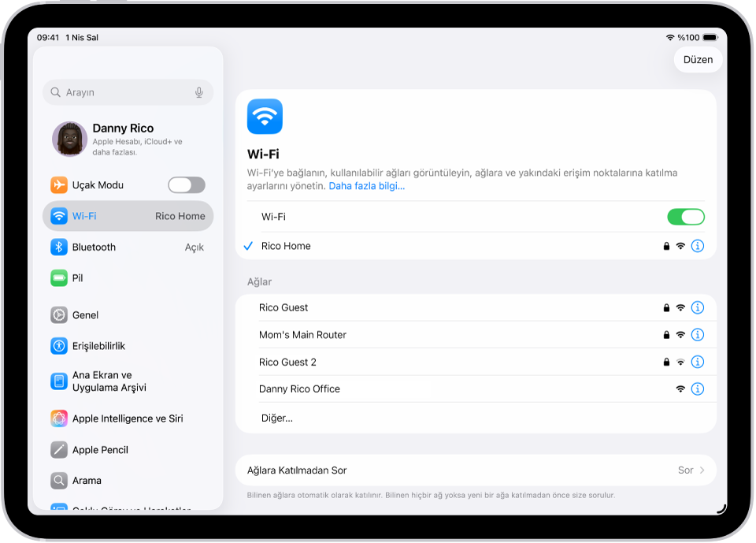Screen dimensions: 756x543
Task: Click the signal icon for Danny Rico Office
Action: click(x=680, y=389)
